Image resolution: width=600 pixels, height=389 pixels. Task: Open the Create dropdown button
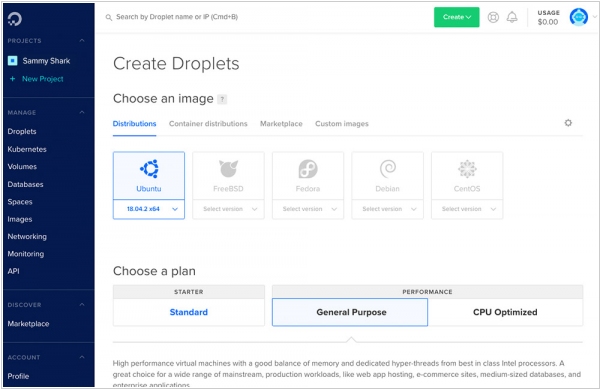point(457,17)
